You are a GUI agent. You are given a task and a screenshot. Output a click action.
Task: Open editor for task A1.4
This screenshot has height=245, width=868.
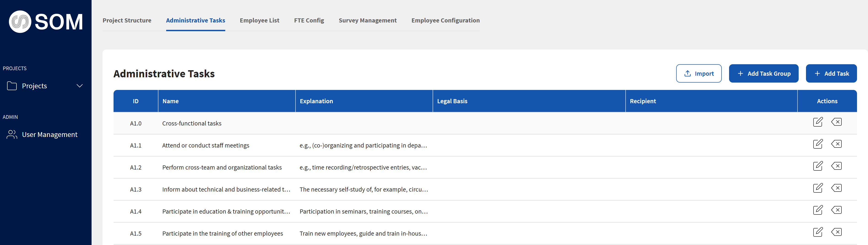point(817,210)
